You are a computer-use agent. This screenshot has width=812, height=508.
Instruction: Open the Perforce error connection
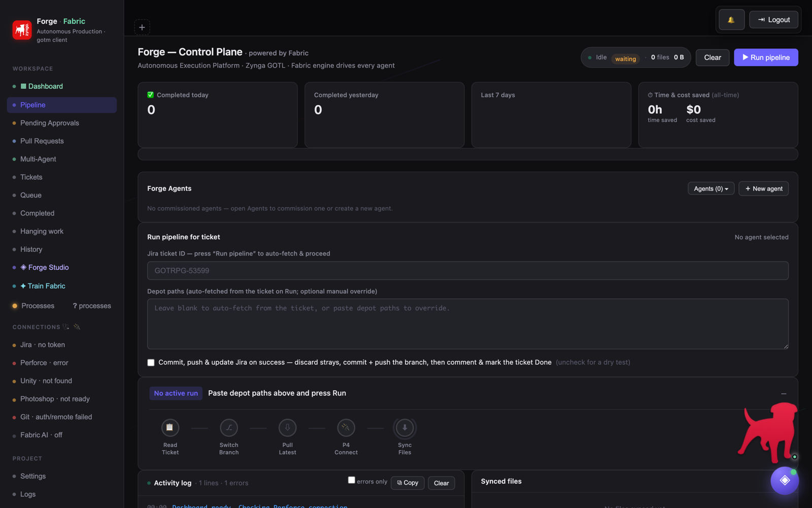(x=62, y=363)
